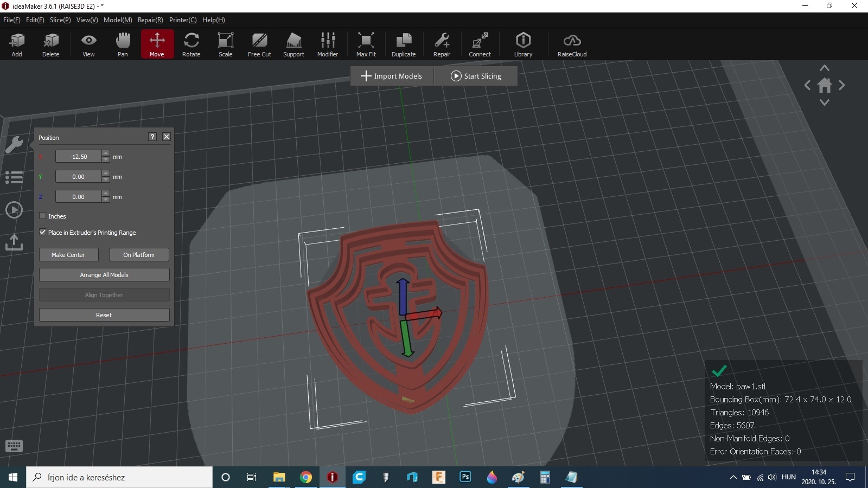The width and height of the screenshot is (868, 488).
Task: Reset view with the home icon
Action: tap(825, 85)
